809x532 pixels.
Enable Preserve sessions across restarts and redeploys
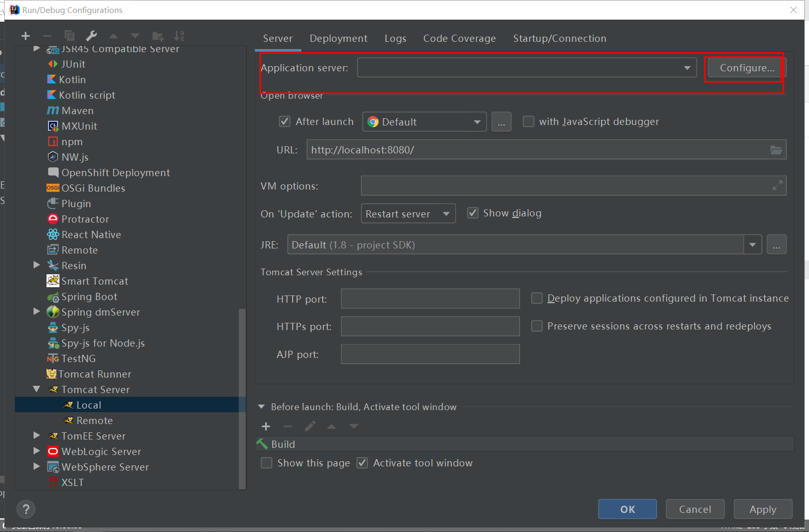tap(537, 326)
